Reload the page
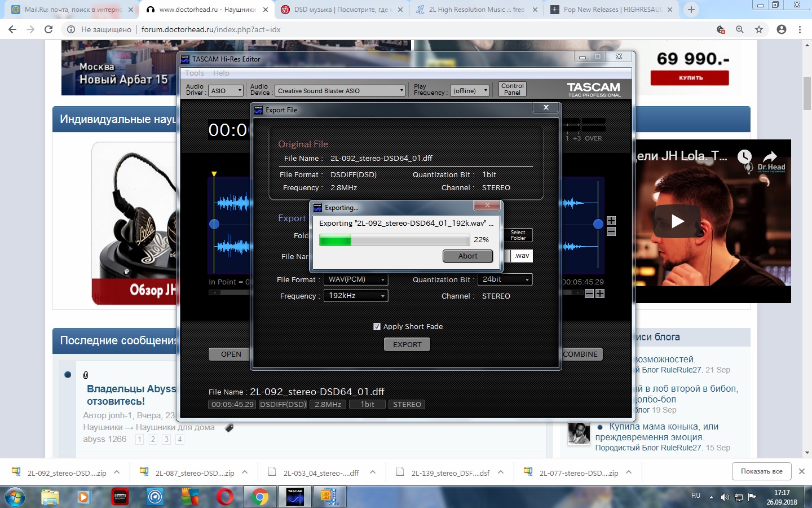 click(x=48, y=29)
